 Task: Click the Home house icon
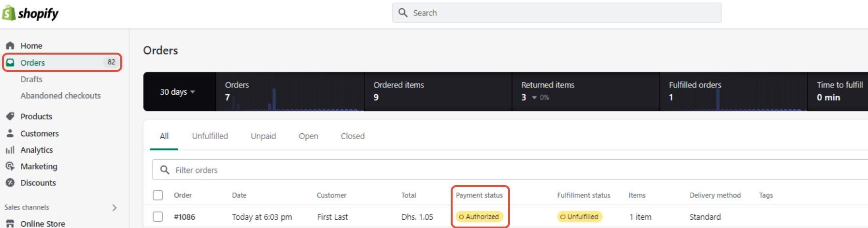tap(10, 45)
